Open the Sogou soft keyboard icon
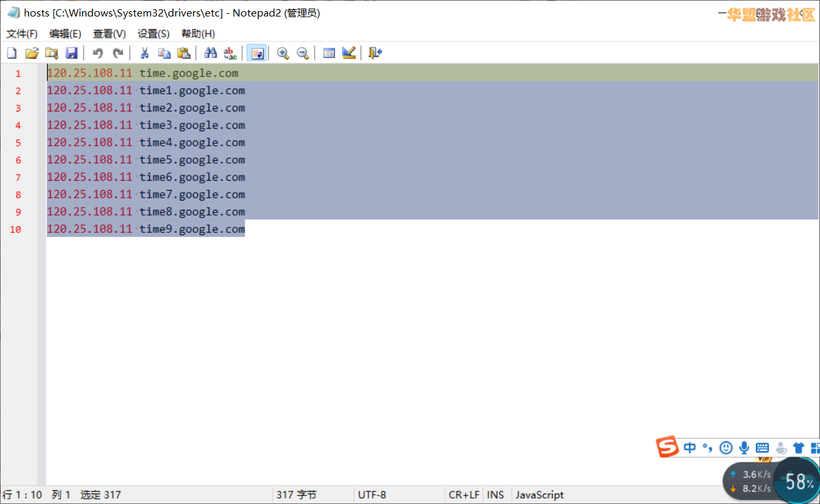The image size is (820, 504). 763,448
